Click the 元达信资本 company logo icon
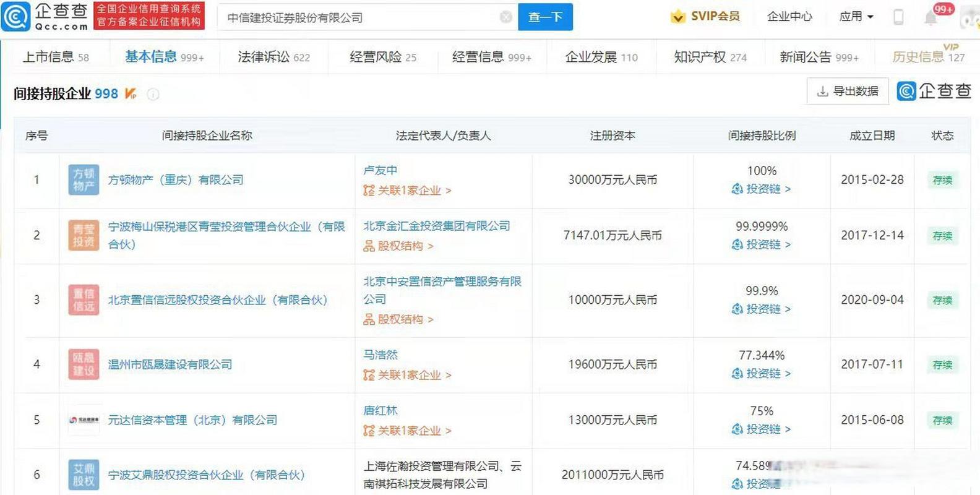 [84, 420]
